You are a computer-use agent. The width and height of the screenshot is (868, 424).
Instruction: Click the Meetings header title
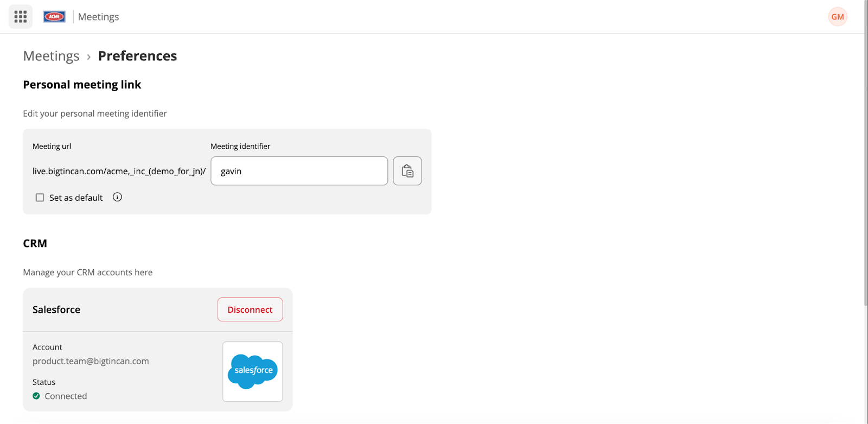(98, 17)
